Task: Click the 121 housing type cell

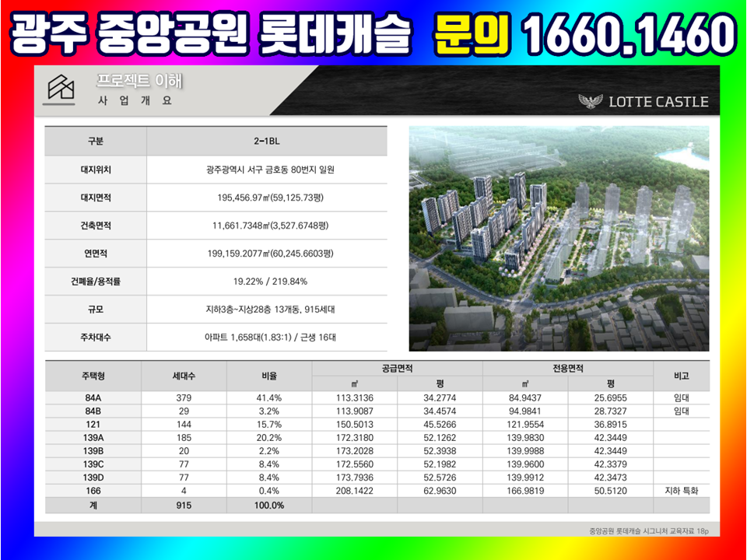Action: (x=93, y=425)
